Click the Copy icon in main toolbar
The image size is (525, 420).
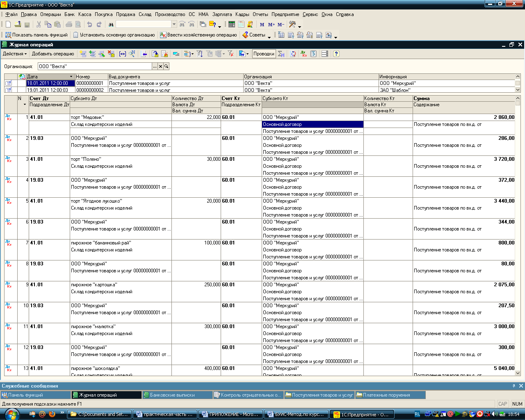48,25
